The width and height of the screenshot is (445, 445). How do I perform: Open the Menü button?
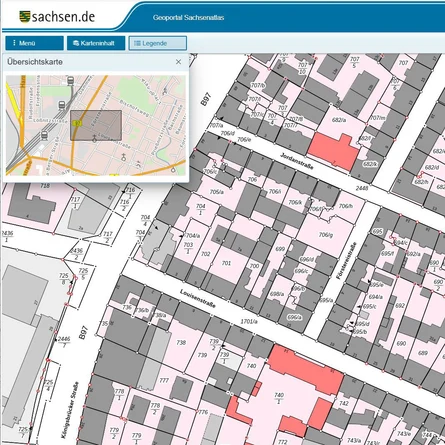[x=34, y=43]
